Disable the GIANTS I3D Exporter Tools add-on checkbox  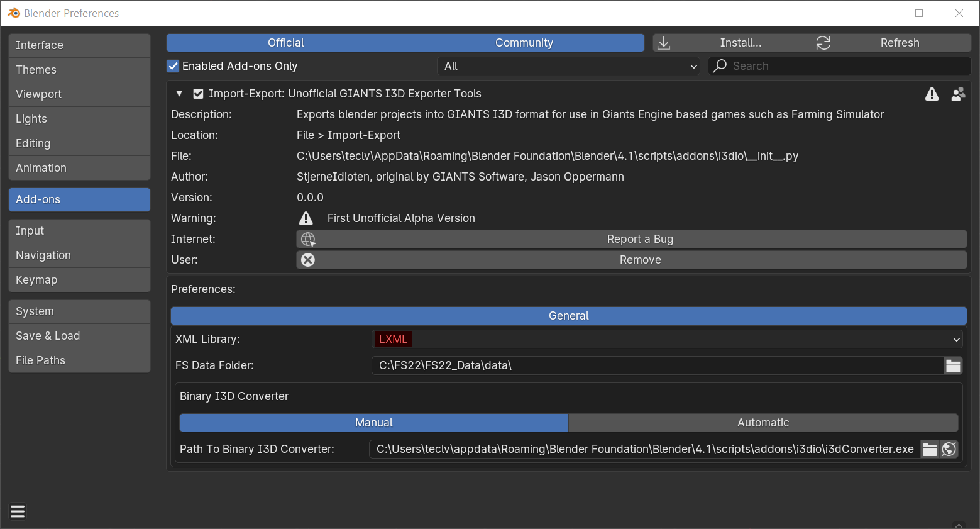[198, 94]
